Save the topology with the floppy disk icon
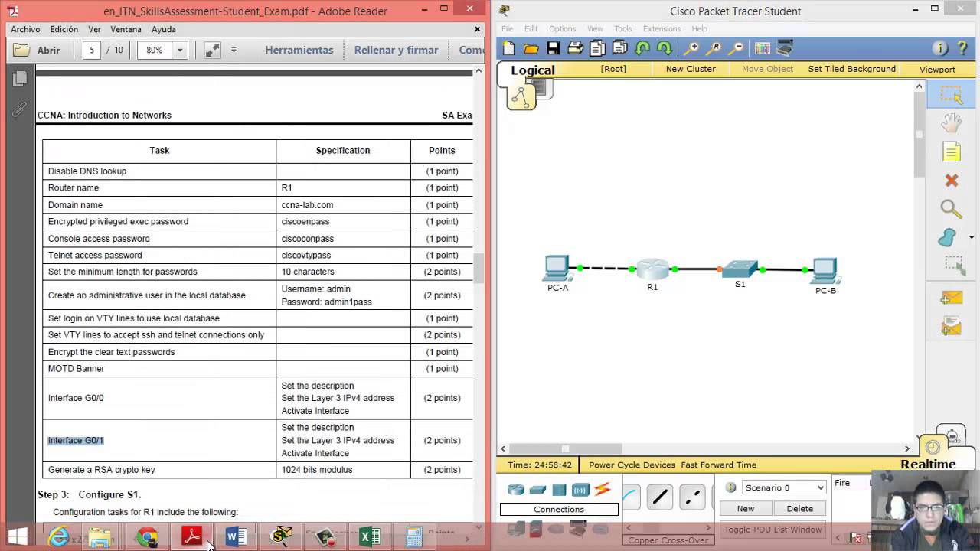 pos(553,48)
